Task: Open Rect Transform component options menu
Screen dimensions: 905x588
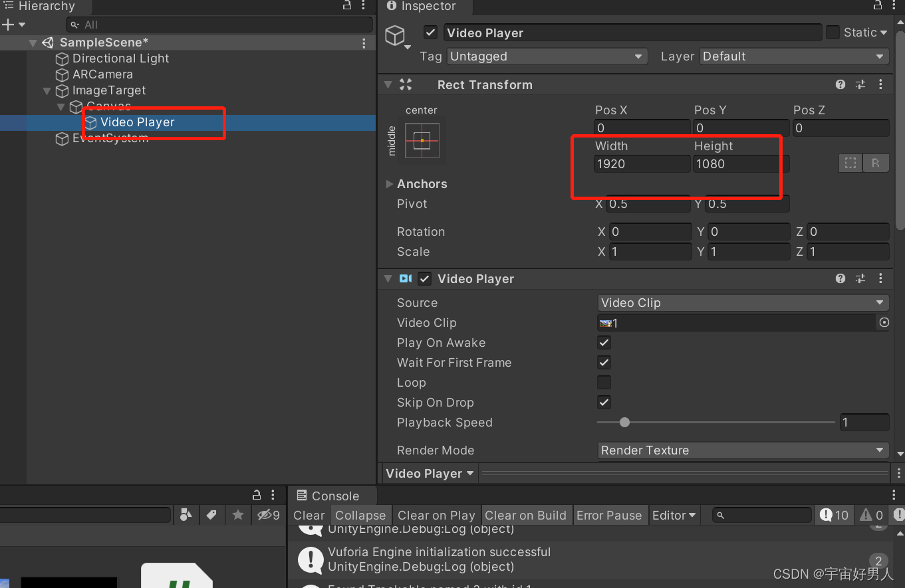Action: click(x=880, y=84)
